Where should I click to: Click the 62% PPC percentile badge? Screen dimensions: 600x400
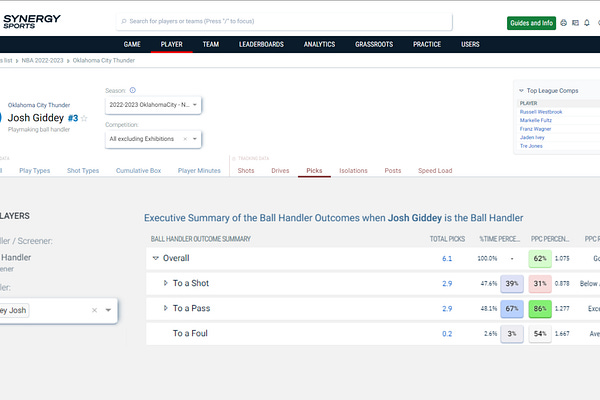point(540,259)
